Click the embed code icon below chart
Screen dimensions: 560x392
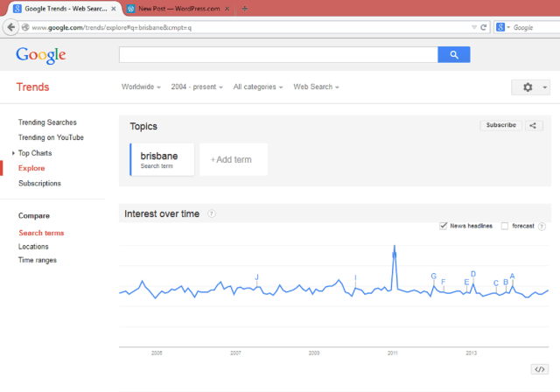point(539,369)
